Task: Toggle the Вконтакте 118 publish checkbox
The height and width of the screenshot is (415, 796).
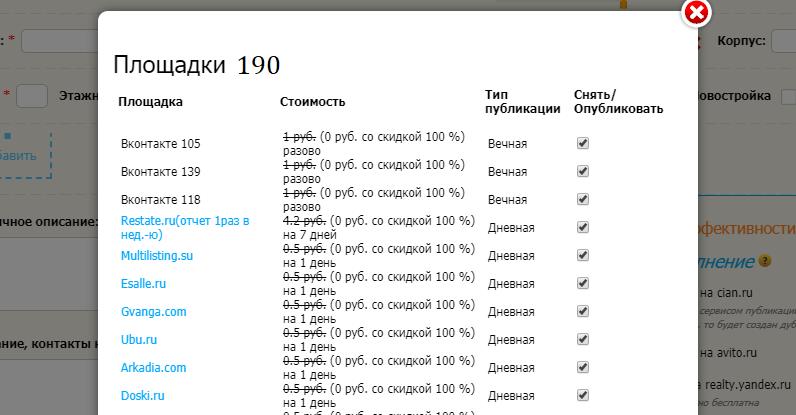Action: pos(583,200)
